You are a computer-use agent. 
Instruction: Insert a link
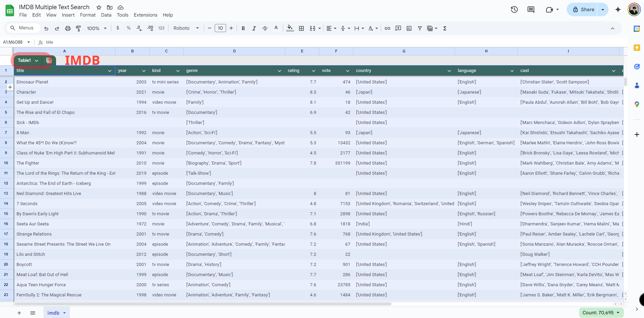[387, 28]
